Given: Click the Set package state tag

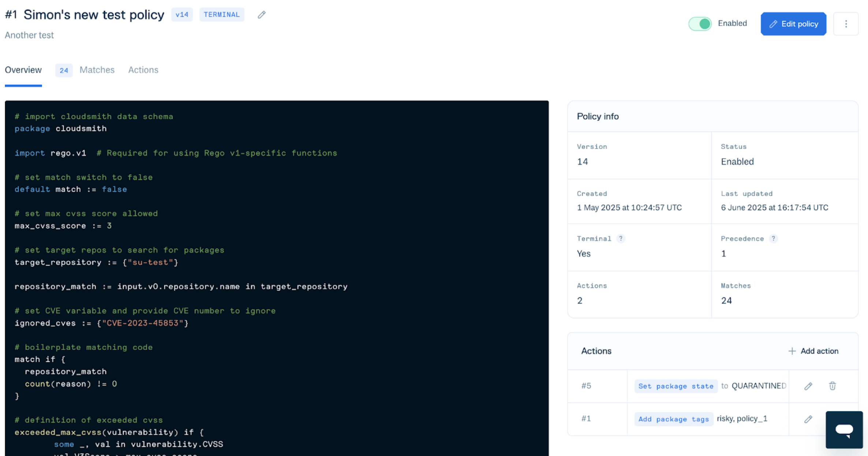Looking at the screenshot, I should point(676,386).
